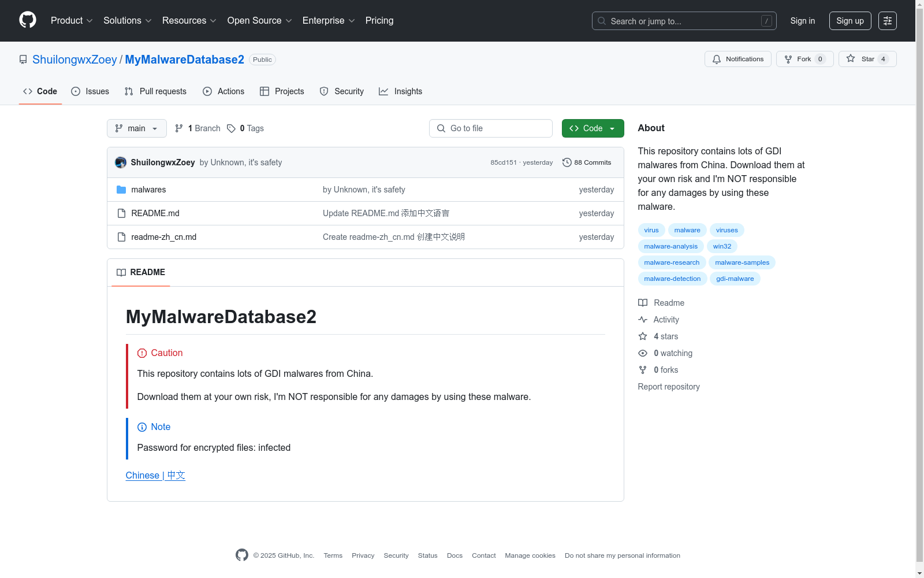This screenshot has height=578, width=924.
Task: Open the malwares folder
Action: coord(148,190)
